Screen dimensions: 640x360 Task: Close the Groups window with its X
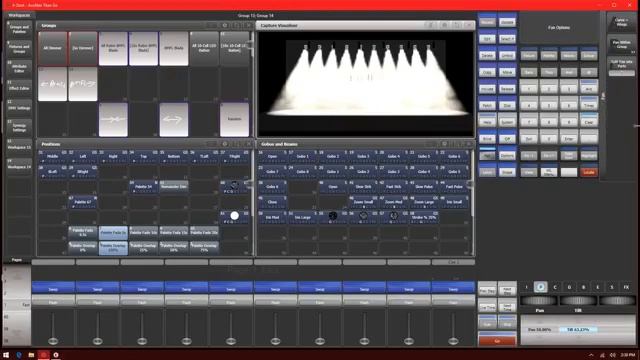click(248, 25)
